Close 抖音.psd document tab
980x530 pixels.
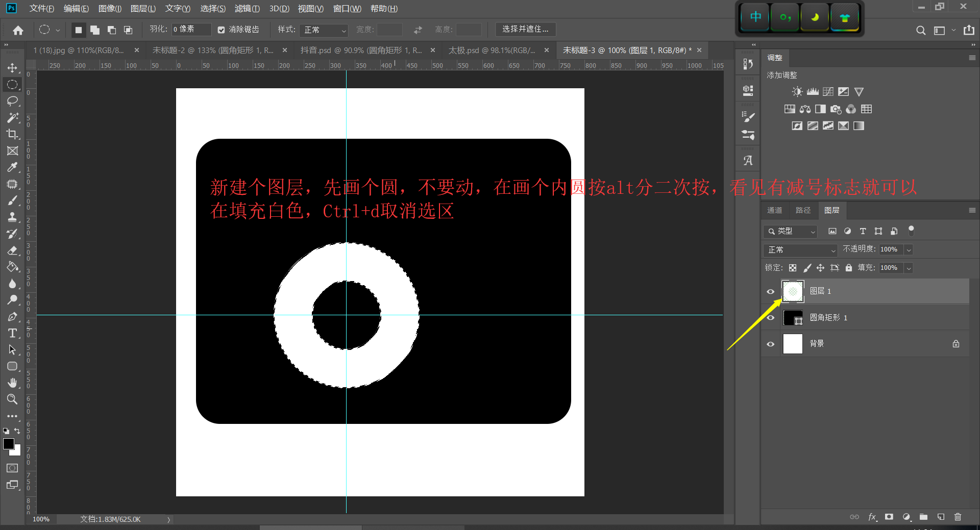(x=433, y=50)
